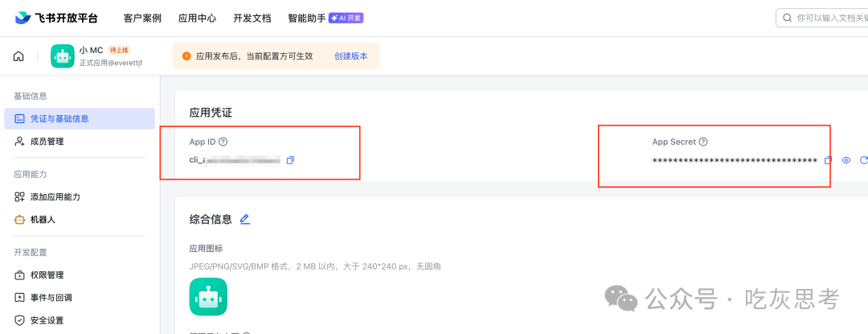Screen dimensions: 868x334
Task: Click the Feishu Open Platform logo
Action: point(56,18)
